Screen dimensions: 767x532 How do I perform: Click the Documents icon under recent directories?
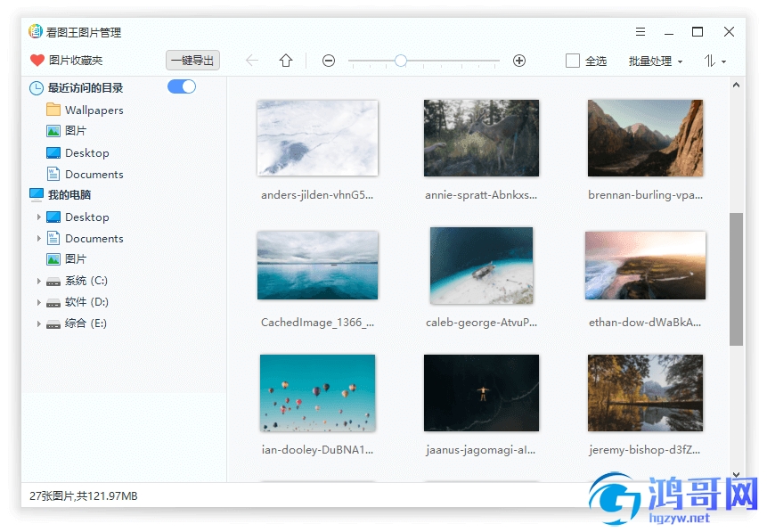[x=53, y=175]
